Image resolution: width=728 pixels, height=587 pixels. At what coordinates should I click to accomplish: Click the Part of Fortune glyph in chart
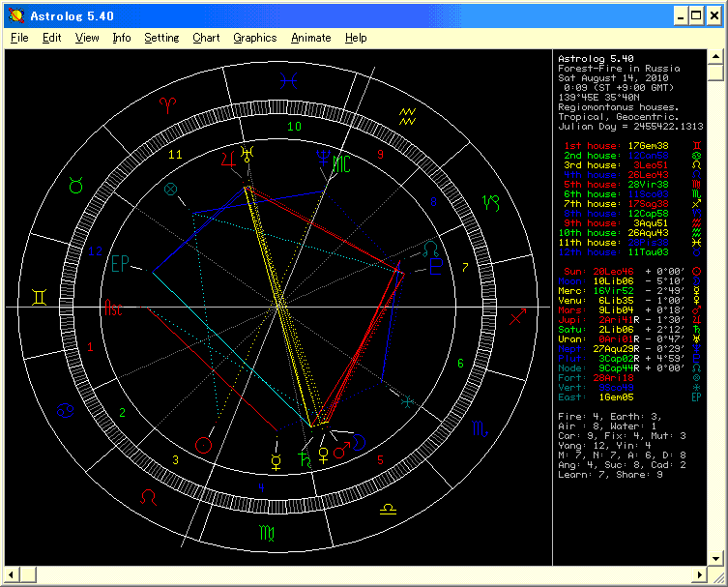[171, 189]
